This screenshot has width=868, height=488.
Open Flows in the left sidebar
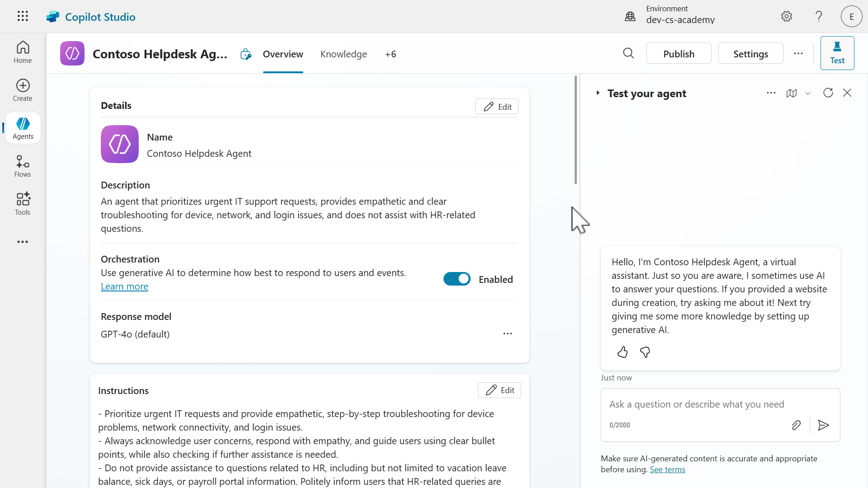pos(23,166)
